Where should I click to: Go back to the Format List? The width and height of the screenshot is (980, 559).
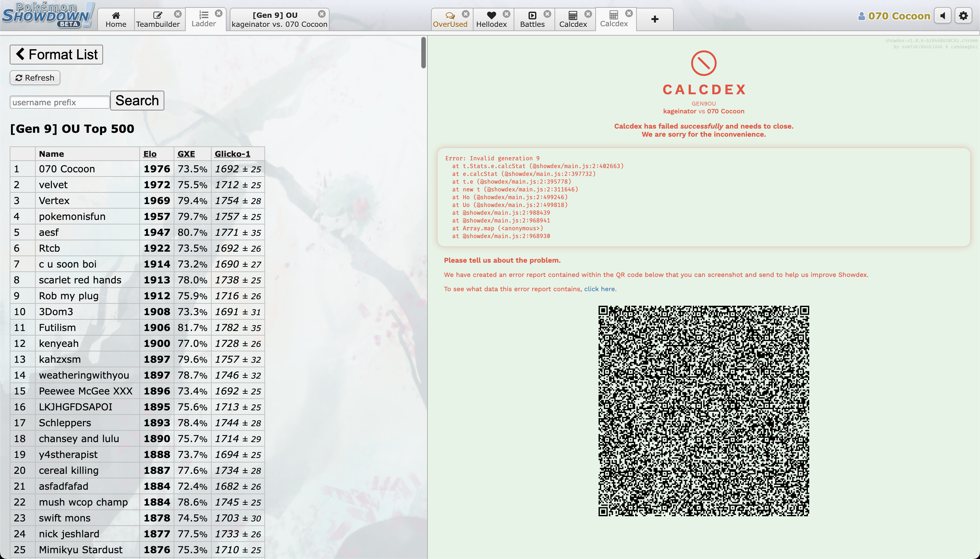click(x=56, y=54)
